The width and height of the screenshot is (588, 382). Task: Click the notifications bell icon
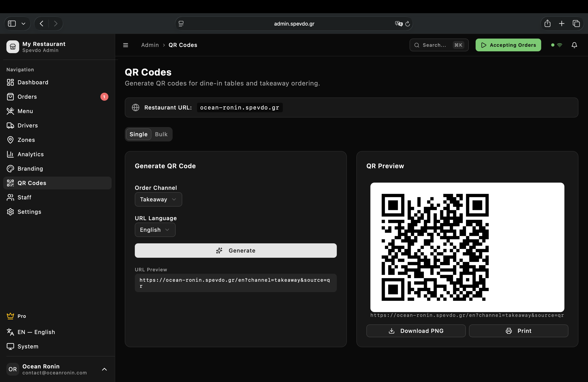[574, 45]
